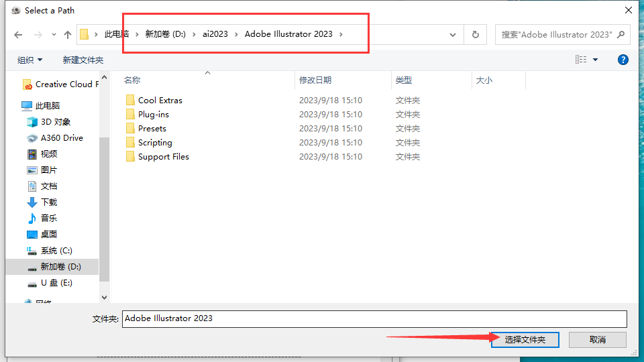Open Creative Cloud Files in sidebar
The image size is (644, 362).
pos(60,84)
